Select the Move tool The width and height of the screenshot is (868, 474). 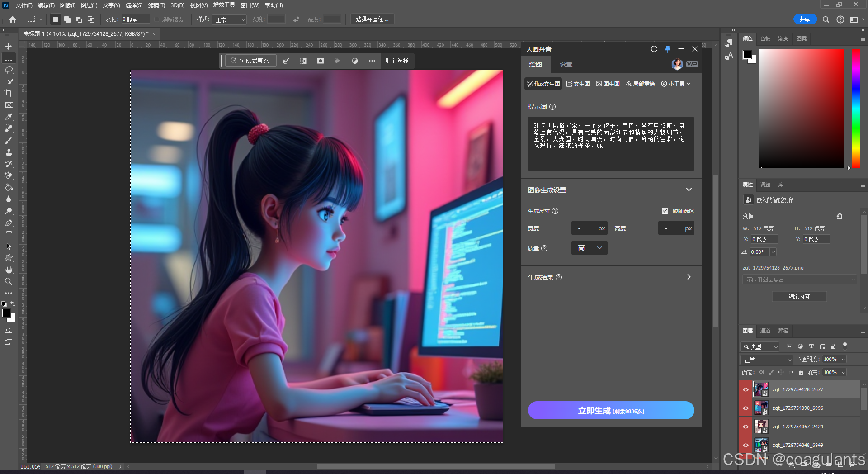pos(9,46)
